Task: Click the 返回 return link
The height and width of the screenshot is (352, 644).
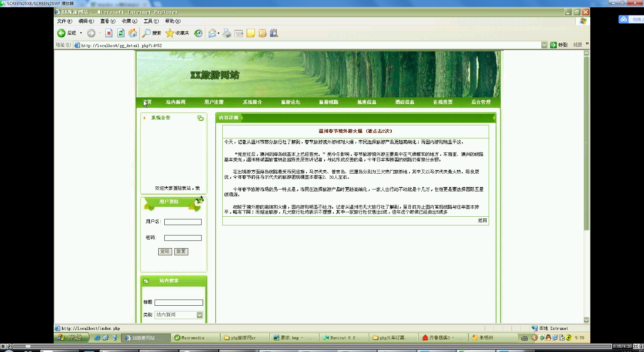Action: [482, 220]
